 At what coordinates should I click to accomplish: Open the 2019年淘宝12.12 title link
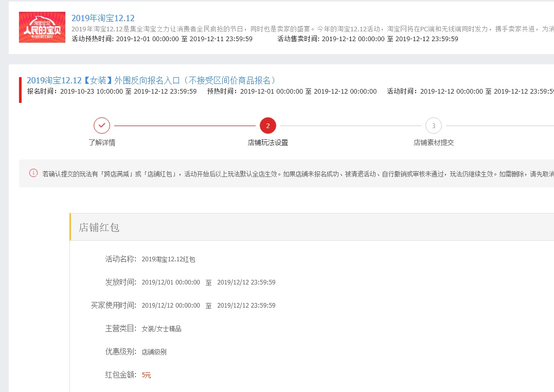[103, 18]
